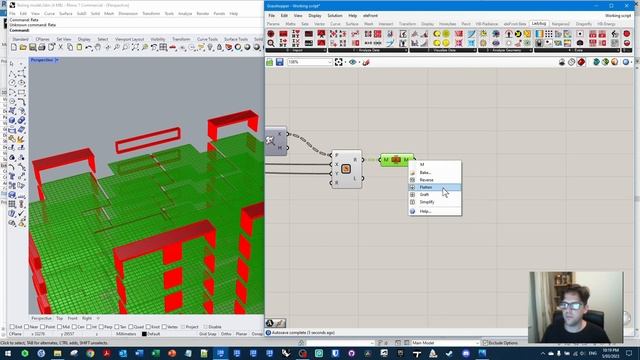The height and width of the screenshot is (360, 640).
Task: Open the Ladybug ribbon tab in Grasshopper
Action: [x=538, y=24]
